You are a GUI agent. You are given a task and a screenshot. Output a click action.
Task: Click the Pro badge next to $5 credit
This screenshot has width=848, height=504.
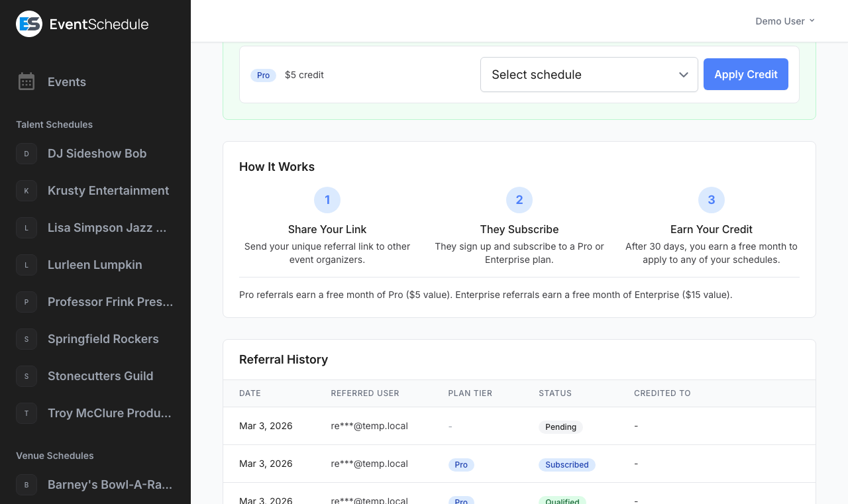263,76
